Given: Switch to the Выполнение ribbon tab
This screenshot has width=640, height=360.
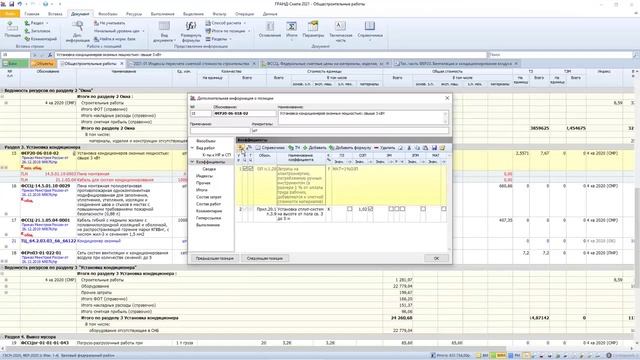Looking at the screenshot, I should coord(162,14).
